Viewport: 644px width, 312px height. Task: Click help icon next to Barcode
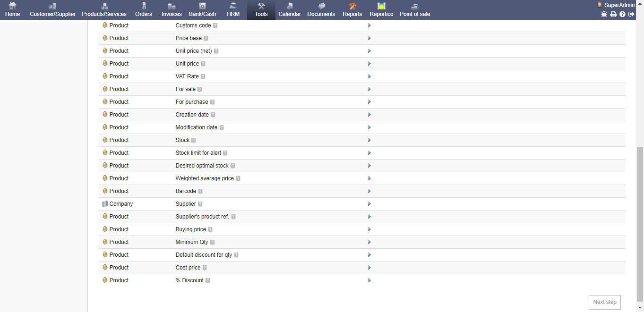click(200, 191)
